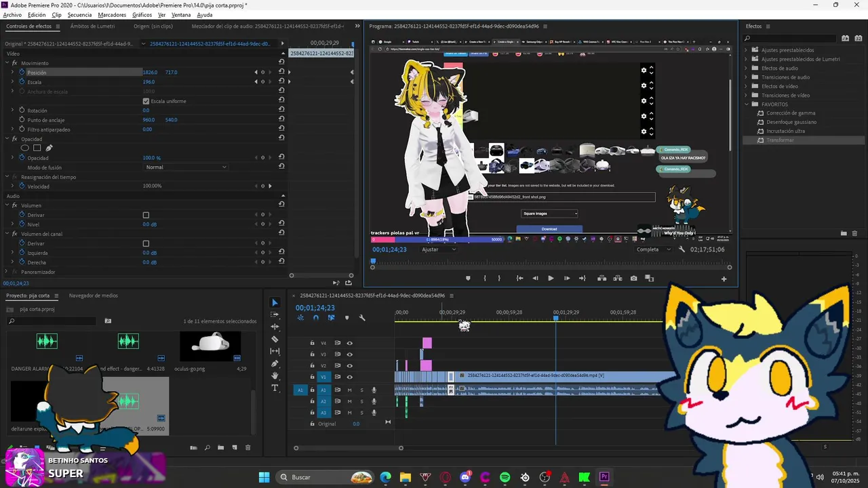Toggle timeline Snap magnet icon
Viewport: 868px width, 488px height.
(316, 318)
